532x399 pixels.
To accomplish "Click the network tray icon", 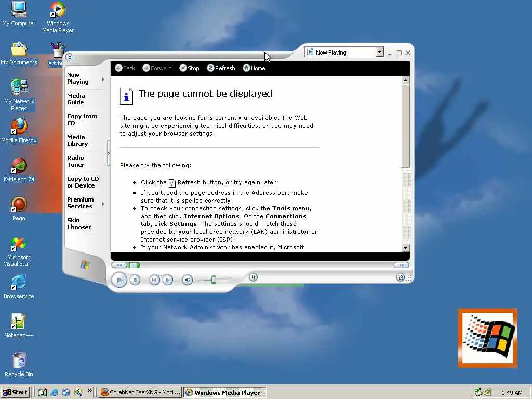I will pyautogui.click(x=478, y=392).
